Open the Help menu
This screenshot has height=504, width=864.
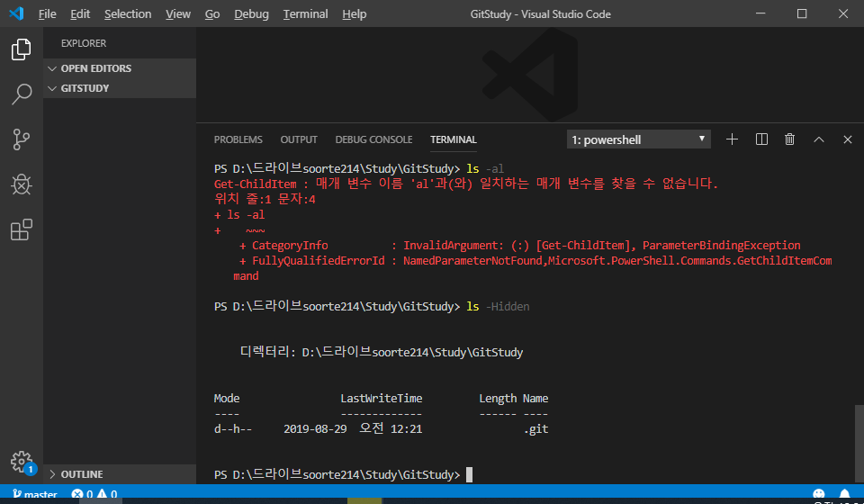354,13
